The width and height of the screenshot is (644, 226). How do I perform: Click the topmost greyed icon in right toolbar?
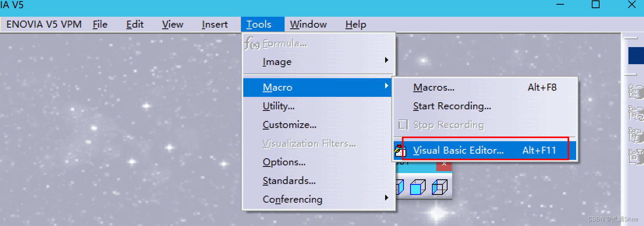[x=635, y=92]
